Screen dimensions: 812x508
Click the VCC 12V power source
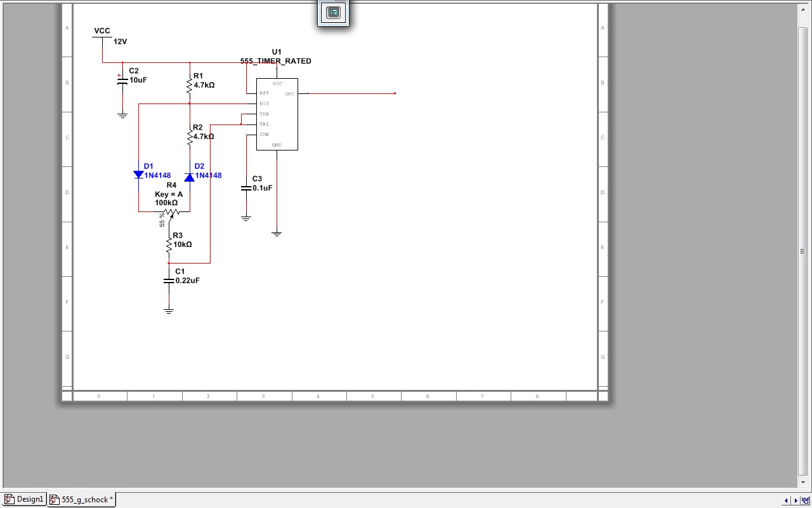tap(102, 38)
